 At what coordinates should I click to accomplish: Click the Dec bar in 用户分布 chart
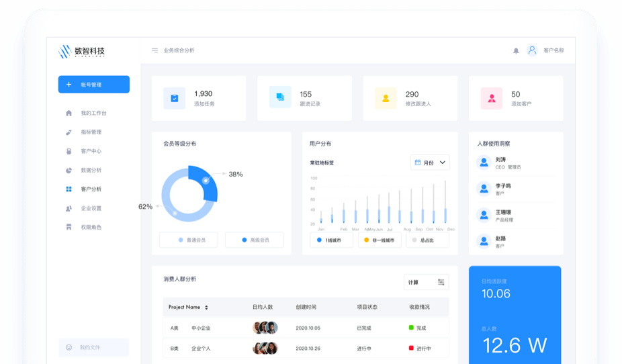[445, 201]
